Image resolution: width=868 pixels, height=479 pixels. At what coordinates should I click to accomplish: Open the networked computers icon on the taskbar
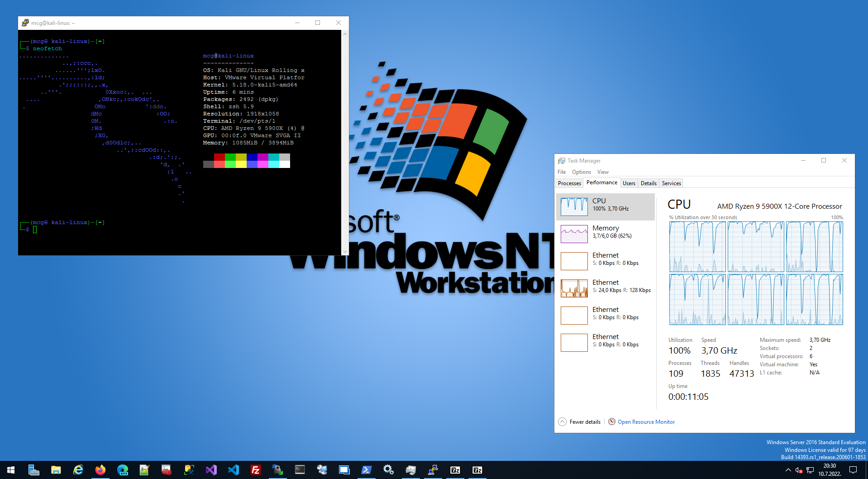coord(322,470)
